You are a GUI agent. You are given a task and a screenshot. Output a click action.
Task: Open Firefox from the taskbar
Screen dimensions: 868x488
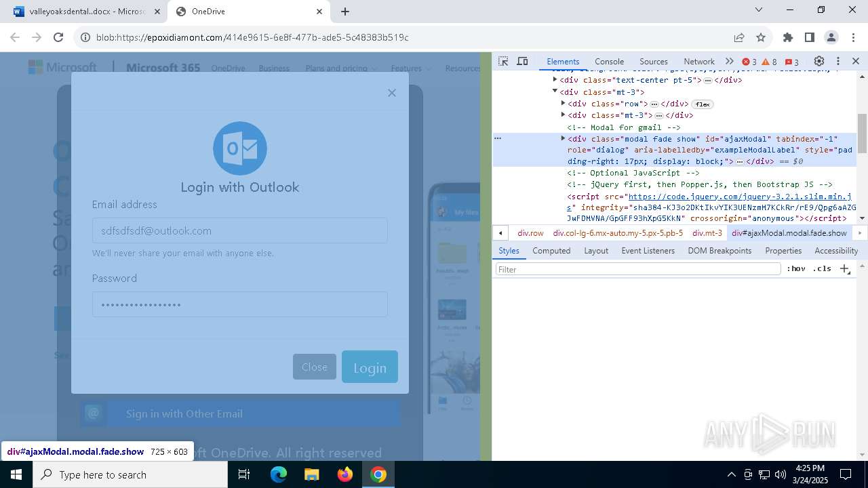[344, 474]
